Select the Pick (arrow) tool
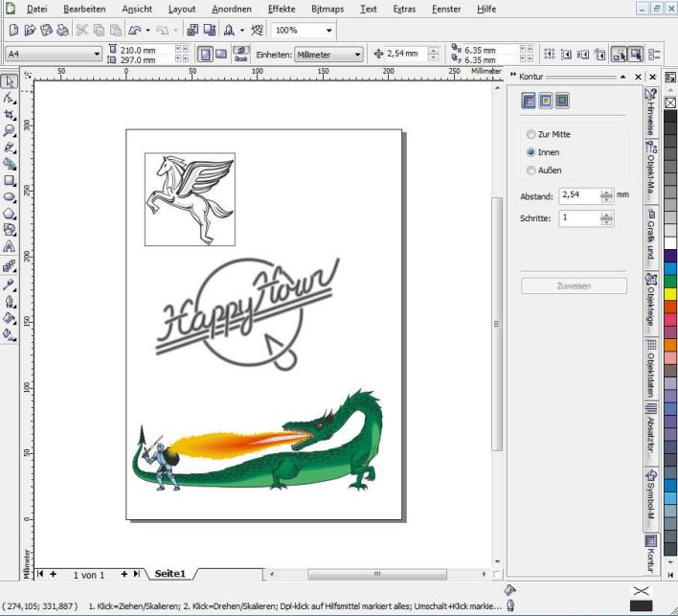The width and height of the screenshot is (678, 616). click(x=10, y=81)
